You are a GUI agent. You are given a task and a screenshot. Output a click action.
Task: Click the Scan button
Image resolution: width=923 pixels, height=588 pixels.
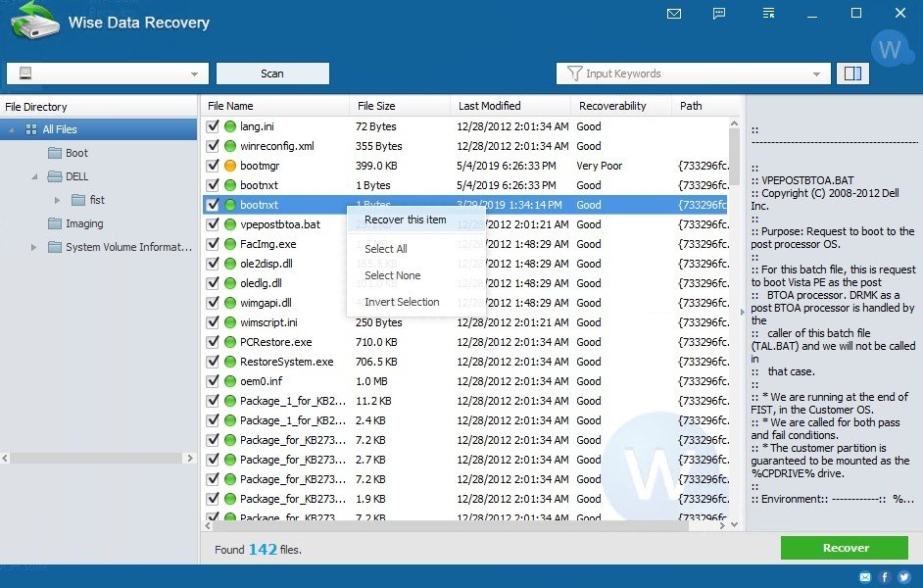(x=272, y=73)
